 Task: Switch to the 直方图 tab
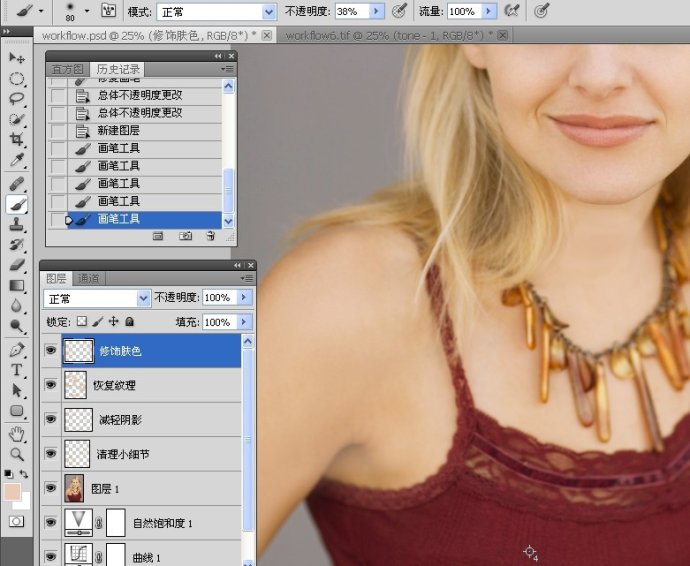pos(67,69)
